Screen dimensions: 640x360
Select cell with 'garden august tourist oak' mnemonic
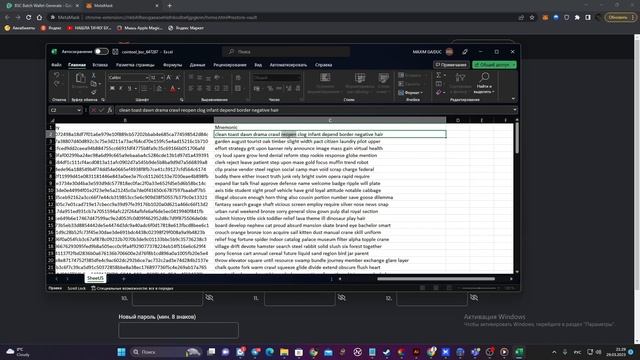pyautogui.click(x=330, y=141)
